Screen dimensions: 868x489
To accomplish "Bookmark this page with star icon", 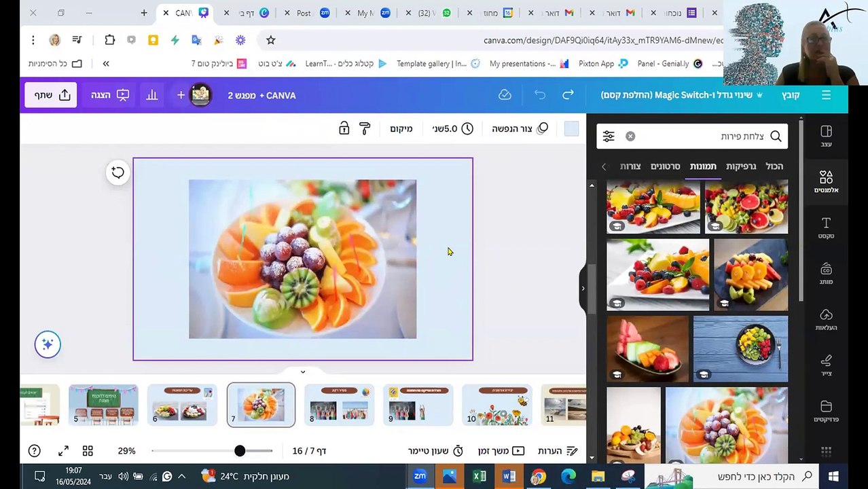I will [x=270, y=40].
